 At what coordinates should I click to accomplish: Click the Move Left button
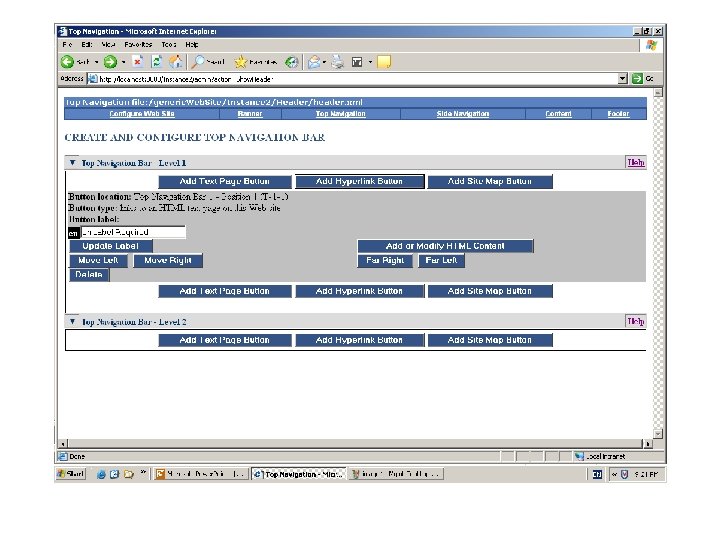pos(98,260)
